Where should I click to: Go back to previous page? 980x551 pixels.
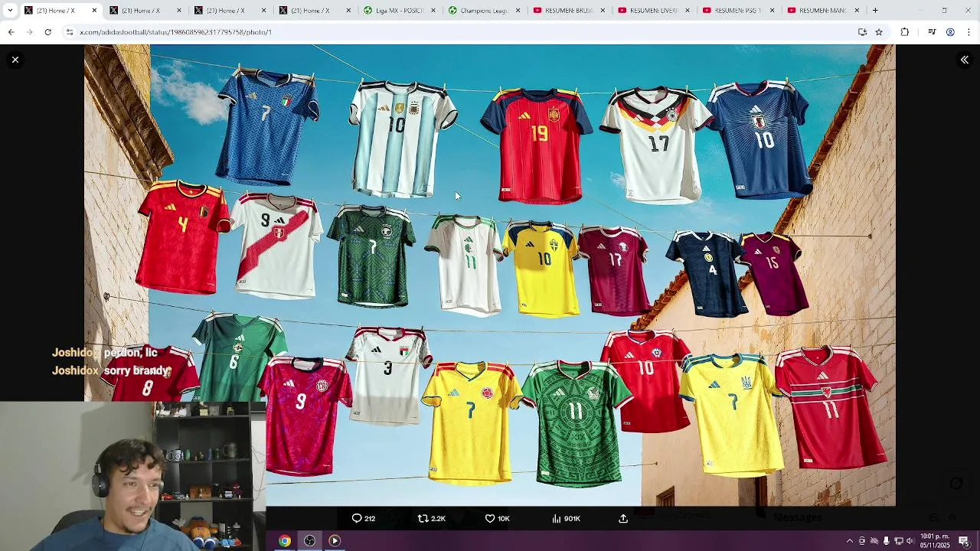pos(11,32)
